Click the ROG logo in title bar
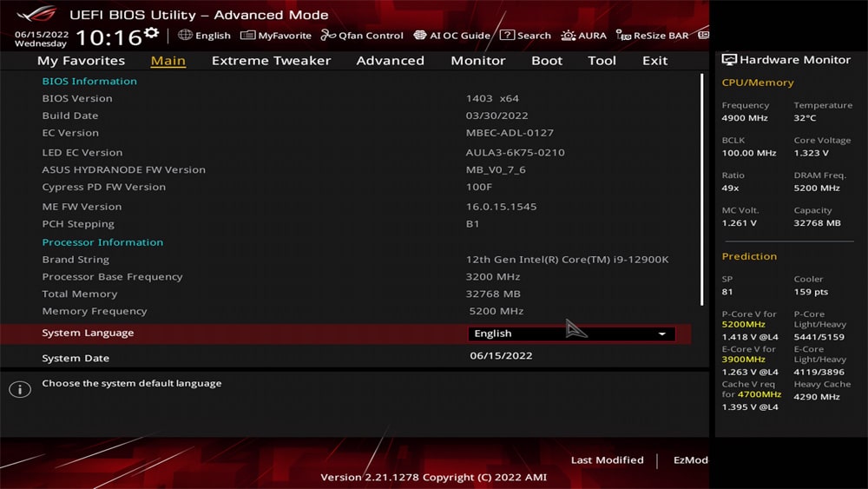868x489 pixels. (x=37, y=13)
